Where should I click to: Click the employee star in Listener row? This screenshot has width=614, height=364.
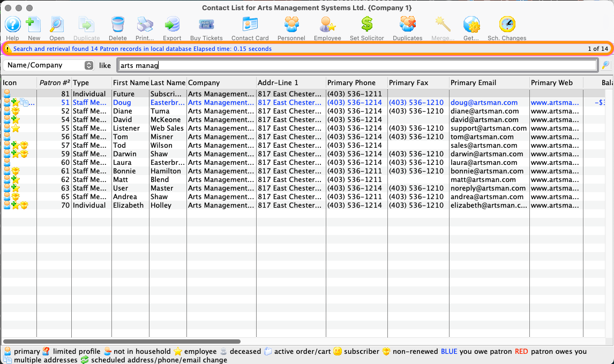pos(16,128)
